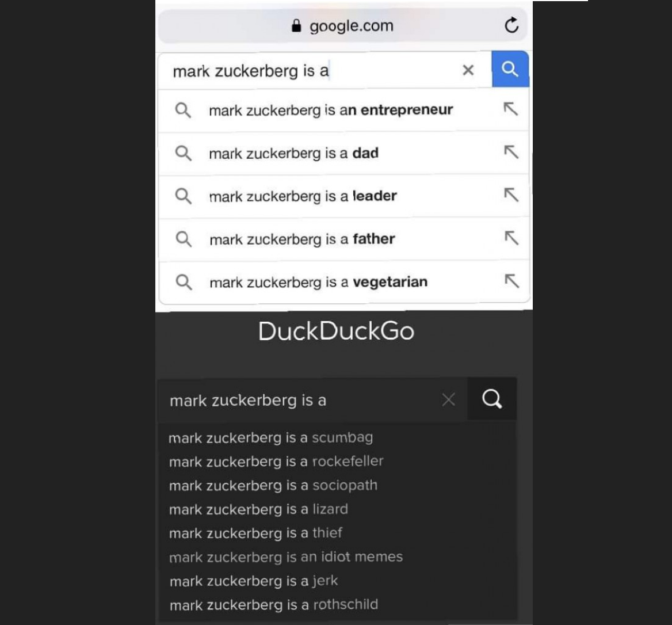Click the padlock icon beside google.com
672x625 pixels.
296,26
